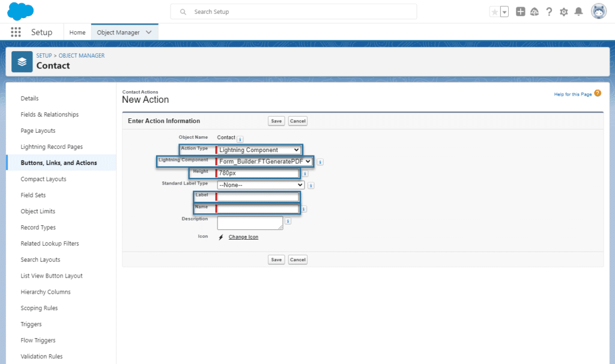This screenshot has width=615, height=364.
Task: Click the Change Icon link
Action: (x=243, y=237)
